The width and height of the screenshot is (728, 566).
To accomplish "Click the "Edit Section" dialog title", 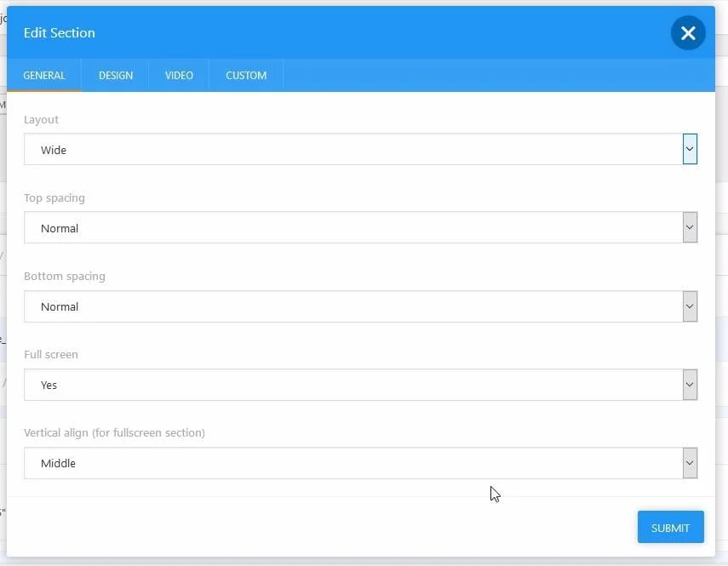I will (x=60, y=33).
